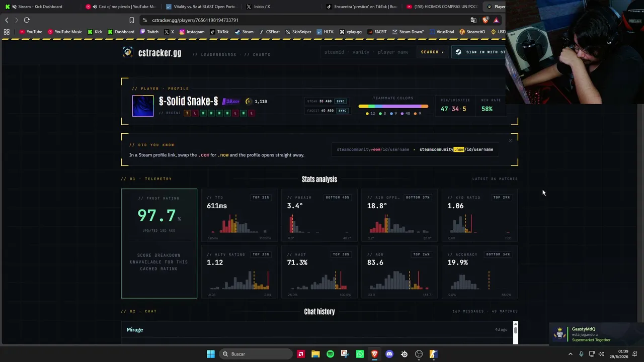
Task: Click the yellow teammate color dot with 12
Action: point(367,114)
